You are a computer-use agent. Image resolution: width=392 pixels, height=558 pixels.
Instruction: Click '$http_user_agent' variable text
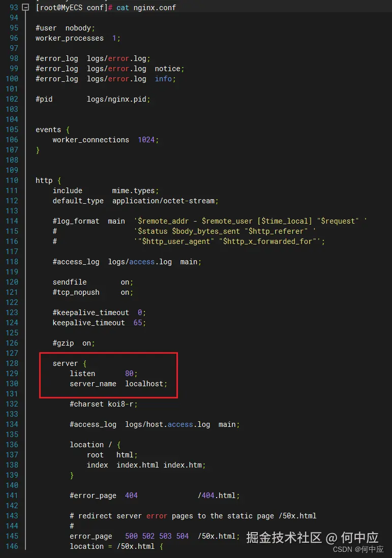click(x=176, y=241)
